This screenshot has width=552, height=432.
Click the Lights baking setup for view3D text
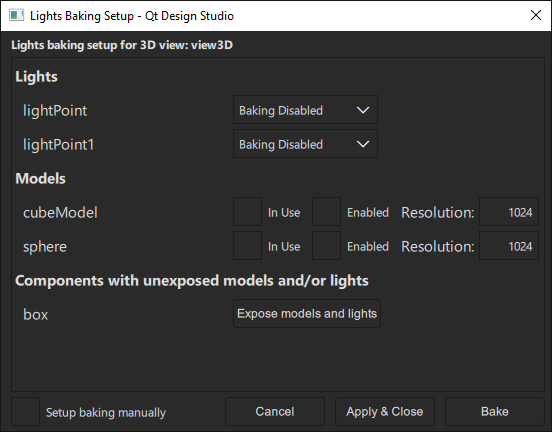122,45
